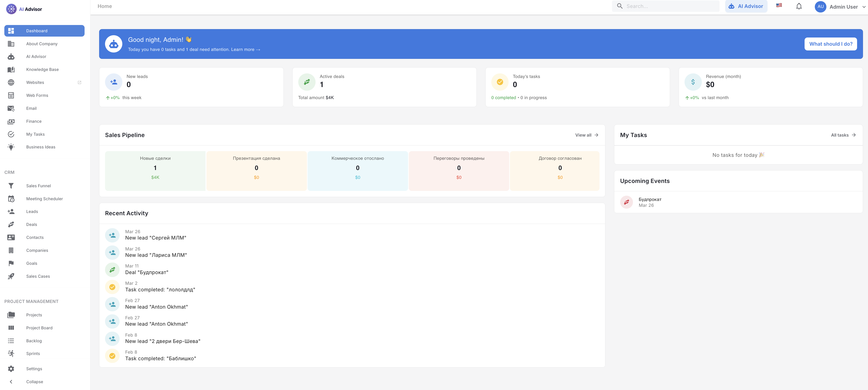Click the Deals handshake icon in sidebar
This screenshot has width=868, height=390.
click(x=11, y=225)
